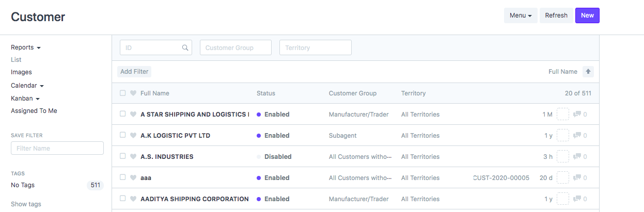Tick the select-all checkbox in list header
Screen dimensions: 644x212
(122, 93)
